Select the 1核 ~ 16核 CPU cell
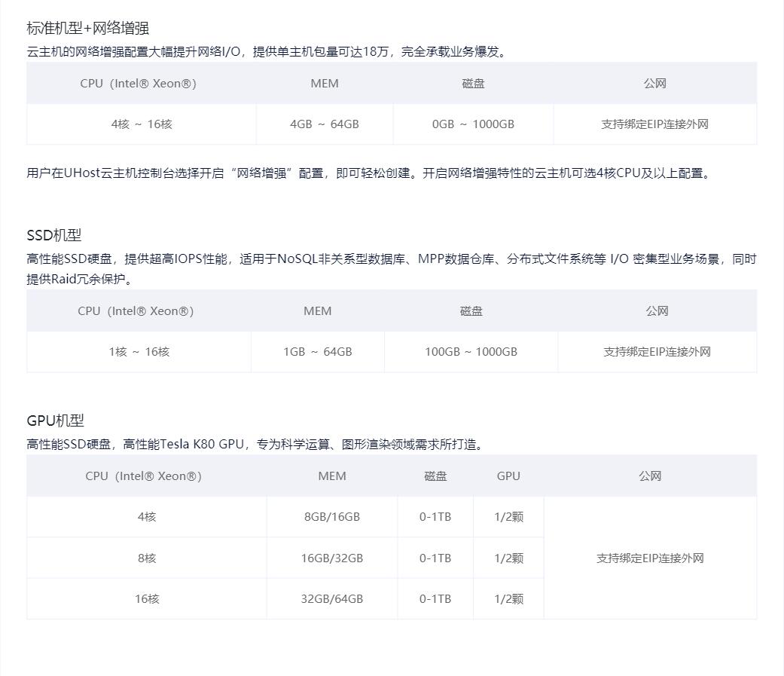 139,352
